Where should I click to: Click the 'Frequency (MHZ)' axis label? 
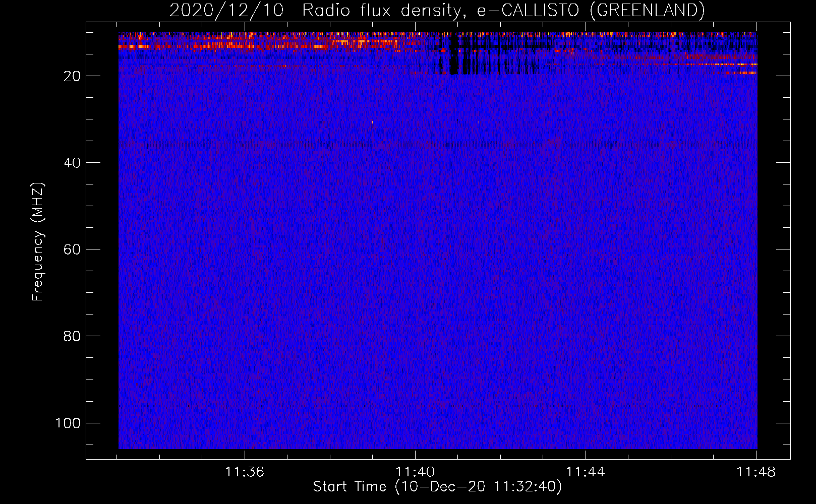[x=38, y=242]
